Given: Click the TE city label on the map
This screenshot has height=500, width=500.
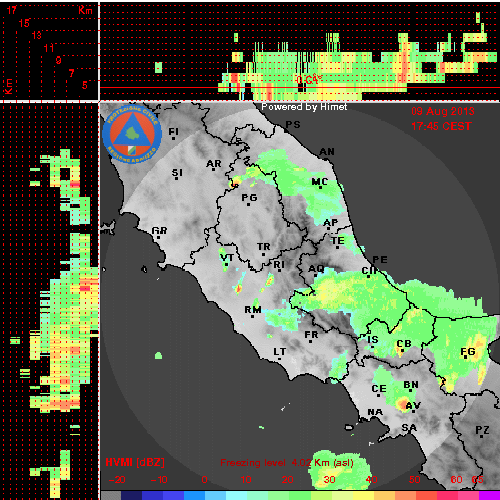Looking at the screenshot, I should 338,241.
